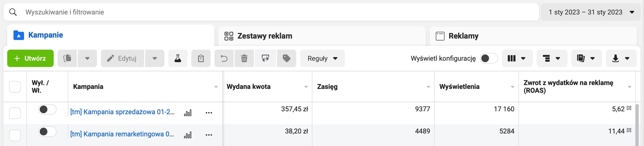Open the A/B test flask icon
Viewport: 644px width, 146px height.
click(178, 58)
